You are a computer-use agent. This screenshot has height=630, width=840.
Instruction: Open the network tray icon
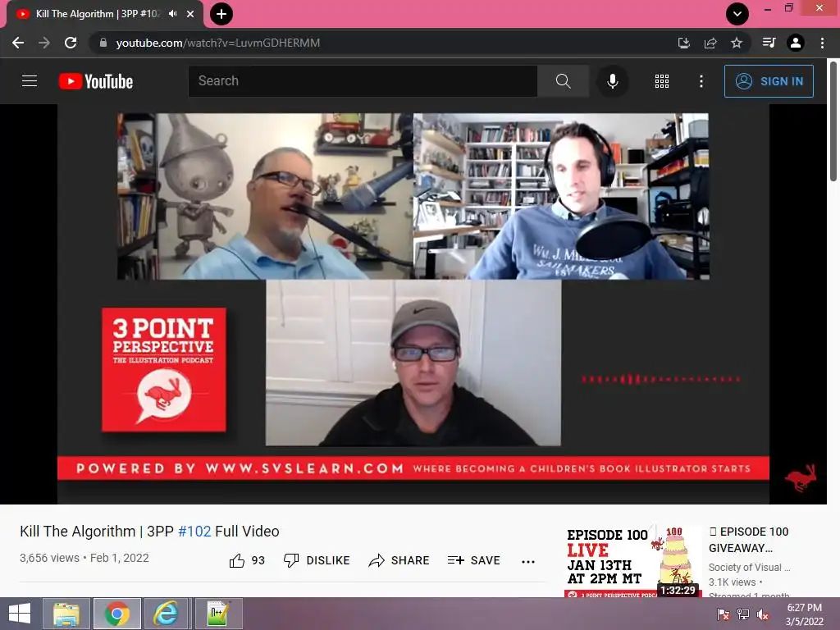pyautogui.click(x=743, y=614)
